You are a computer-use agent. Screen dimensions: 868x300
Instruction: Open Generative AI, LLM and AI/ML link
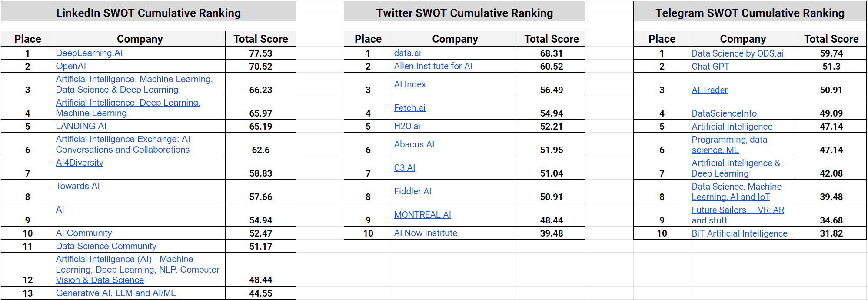[116, 293]
